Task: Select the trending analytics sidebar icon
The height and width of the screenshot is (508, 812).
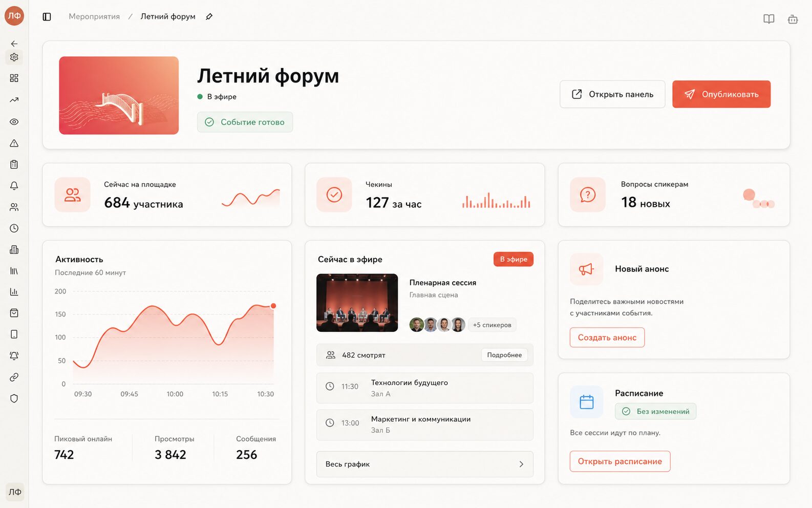Action: click(x=14, y=100)
